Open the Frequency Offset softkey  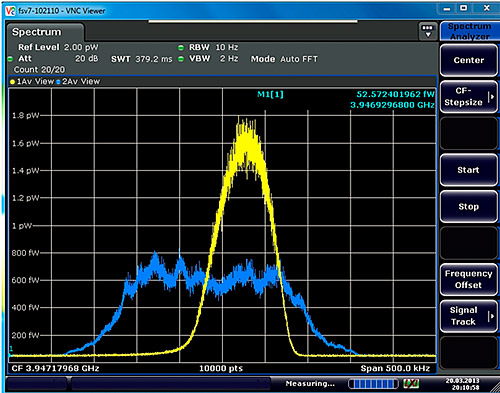pyautogui.click(x=469, y=279)
